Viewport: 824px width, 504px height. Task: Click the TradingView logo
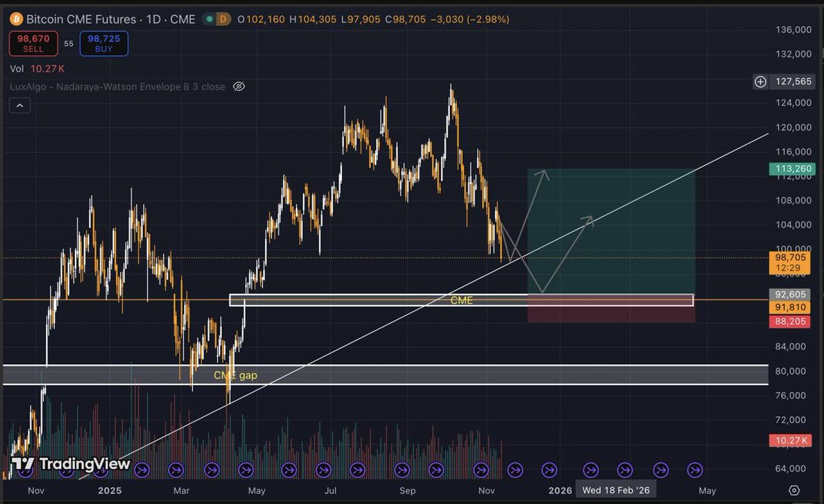tap(71, 464)
